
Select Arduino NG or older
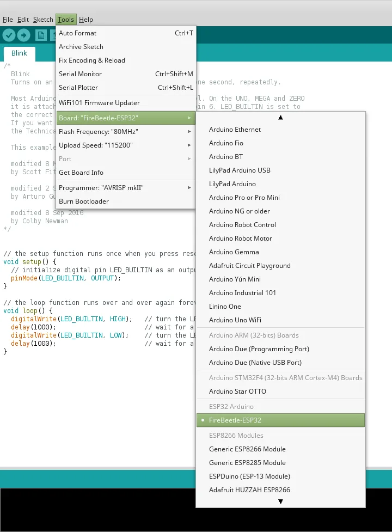pyautogui.click(x=280, y=211)
